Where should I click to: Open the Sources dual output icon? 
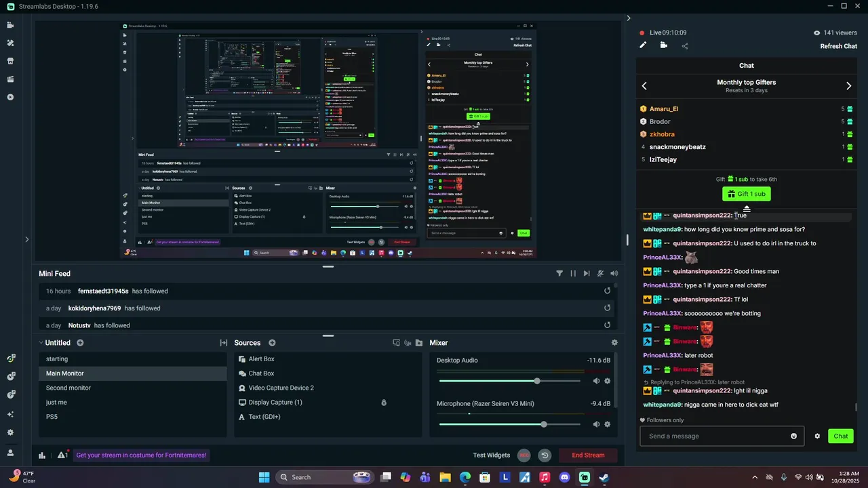(396, 343)
